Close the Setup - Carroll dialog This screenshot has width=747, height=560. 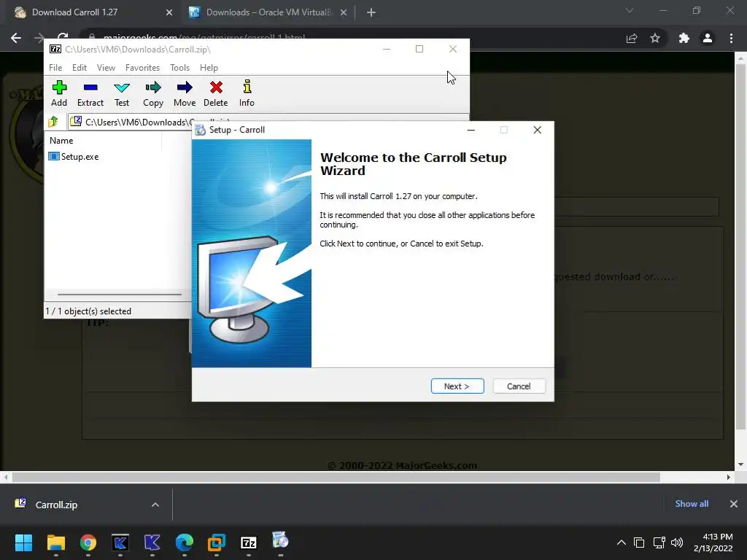pyautogui.click(x=538, y=130)
